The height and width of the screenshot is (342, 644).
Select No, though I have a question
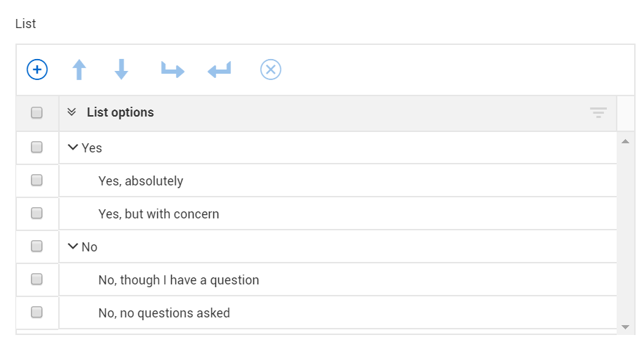pos(178,279)
